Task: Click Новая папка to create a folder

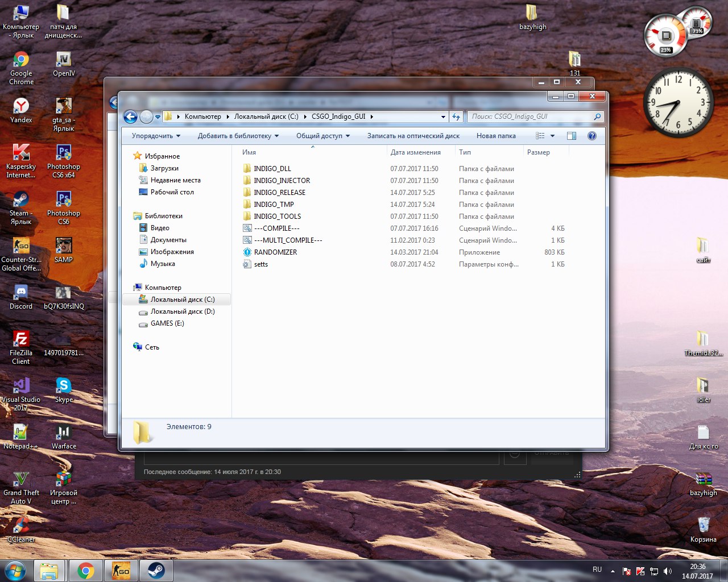Action: (x=496, y=136)
